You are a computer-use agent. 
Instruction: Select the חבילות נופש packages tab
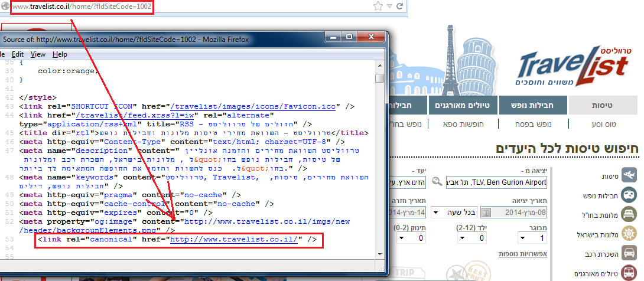point(533,106)
